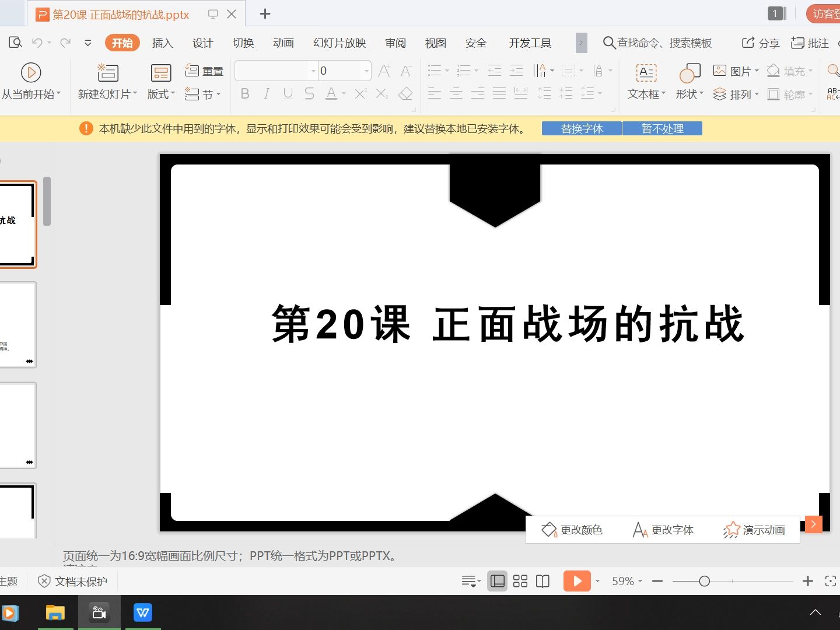Screen dimensions: 840x630
Task: Click Presentation Animation (演示动画) button
Action: (x=754, y=530)
